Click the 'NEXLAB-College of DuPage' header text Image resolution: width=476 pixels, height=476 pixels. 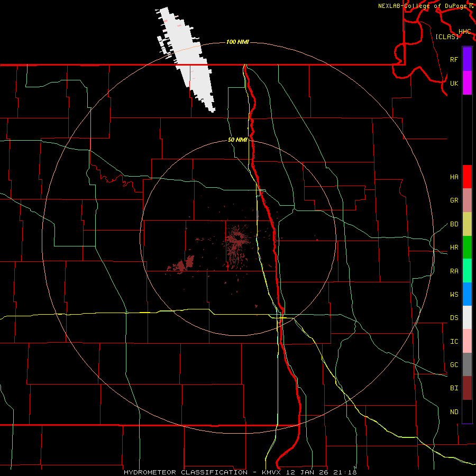click(422, 6)
